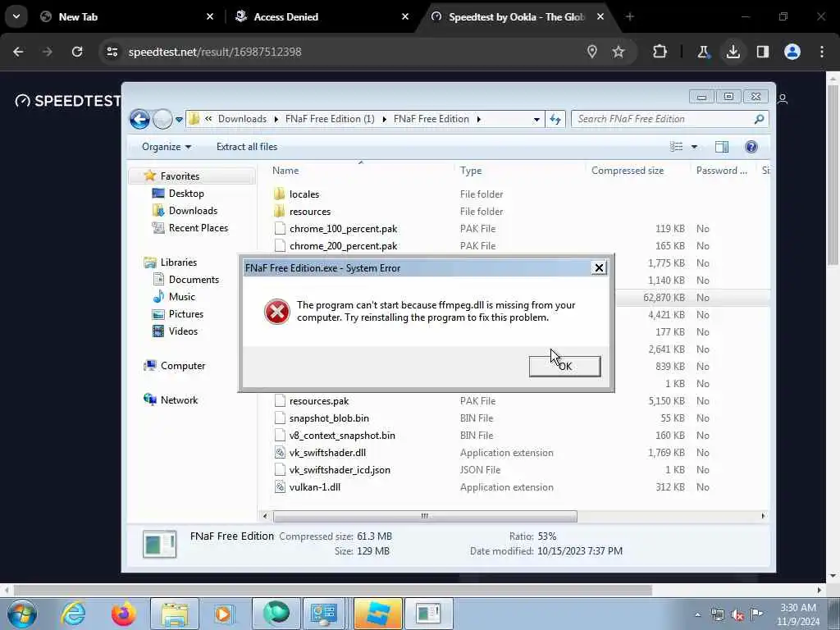The image size is (840, 630).
Task: Toggle Chrome side panel icon
Action: click(762, 52)
